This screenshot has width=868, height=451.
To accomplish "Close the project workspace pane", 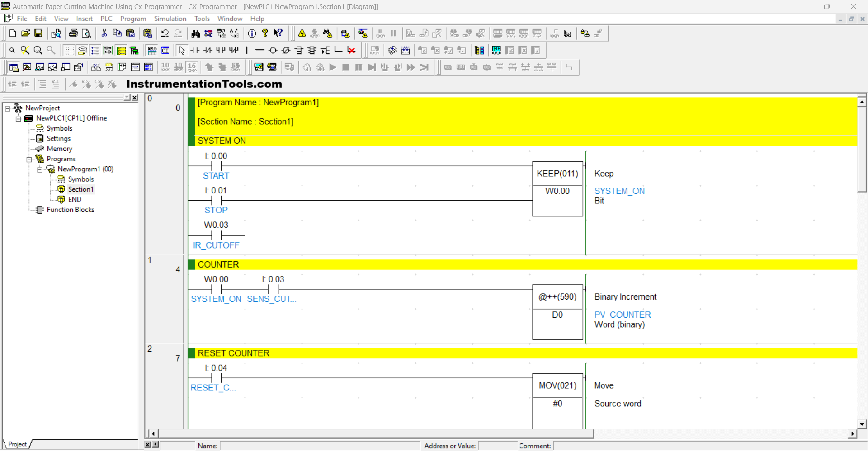I will (135, 98).
